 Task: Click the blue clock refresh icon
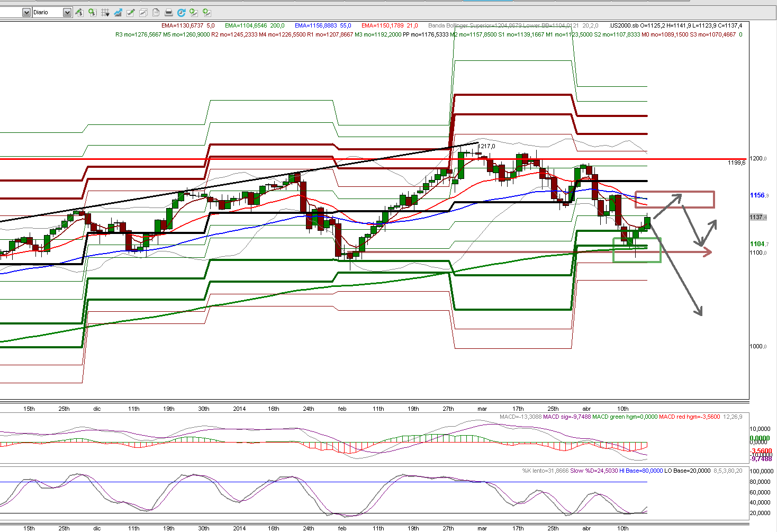point(182,12)
